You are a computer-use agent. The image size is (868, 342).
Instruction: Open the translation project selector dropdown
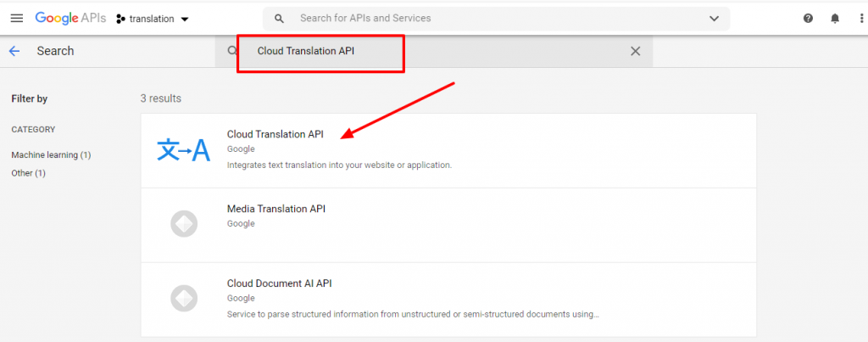click(153, 19)
